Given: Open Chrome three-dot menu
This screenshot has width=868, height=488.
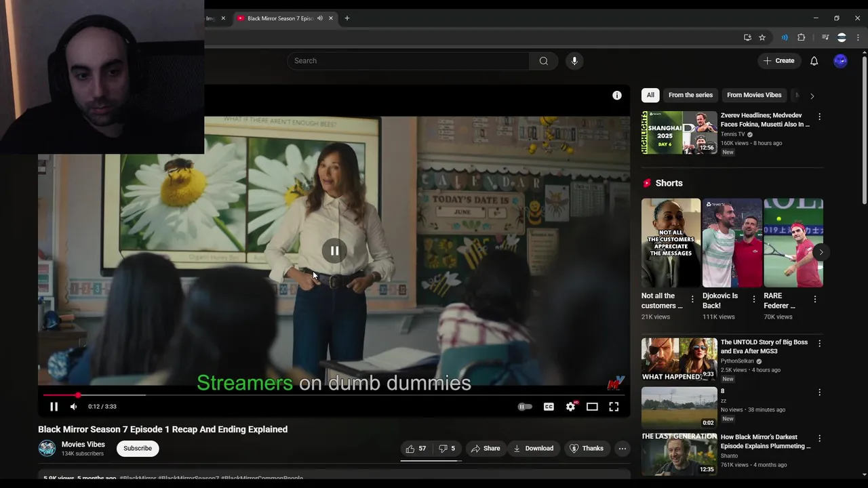Looking at the screenshot, I should pos(858,37).
